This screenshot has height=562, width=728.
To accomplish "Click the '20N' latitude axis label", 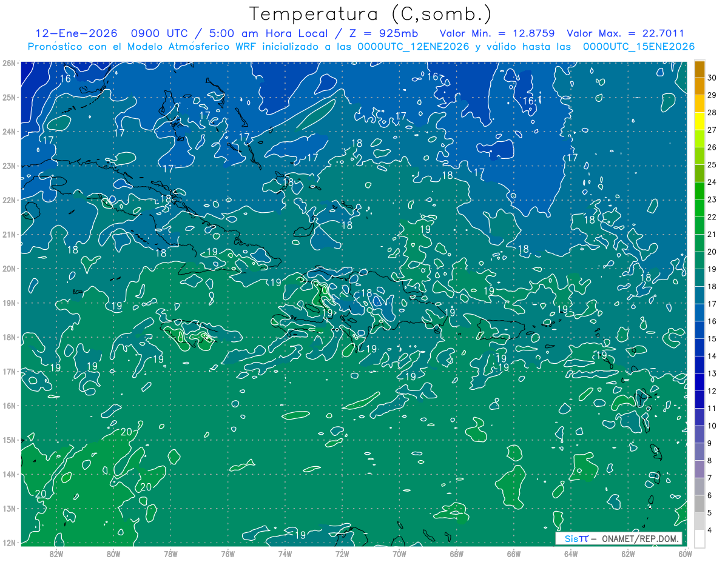I will (8, 269).
